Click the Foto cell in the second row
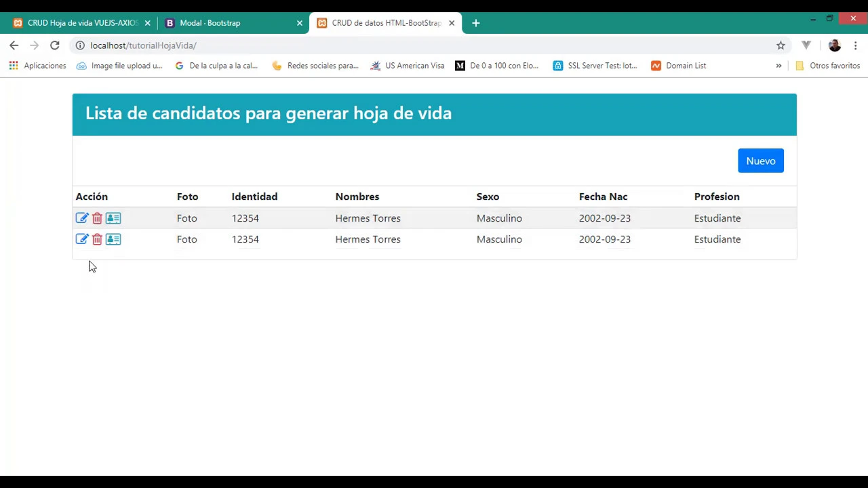The height and width of the screenshot is (488, 868). pyautogui.click(x=187, y=239)
